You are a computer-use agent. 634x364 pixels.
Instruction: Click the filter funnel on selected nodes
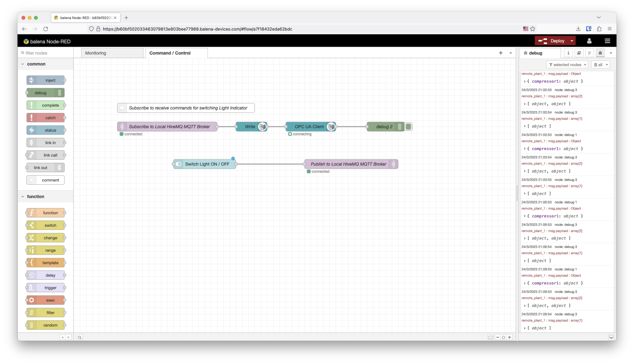point(551,65)
